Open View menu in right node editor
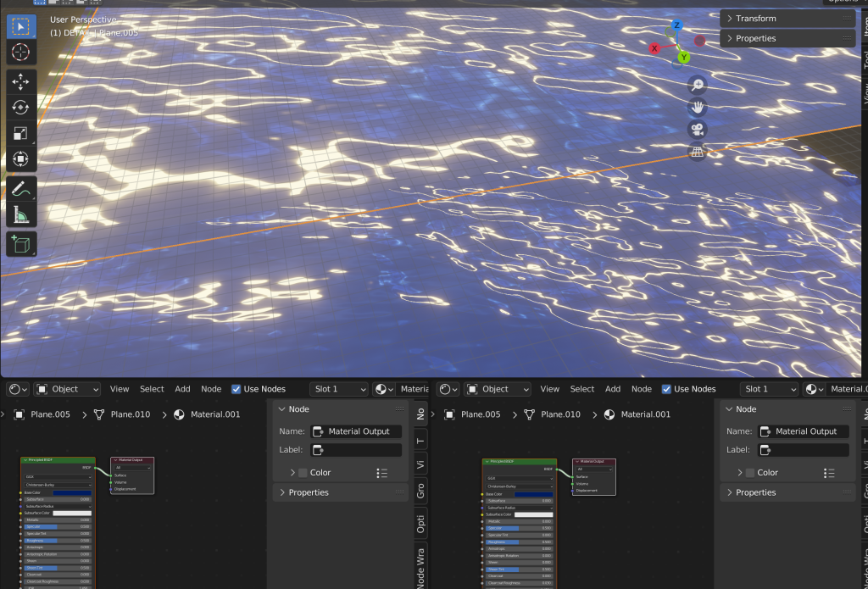Viewport: 868px width, 589px height. 549,389
